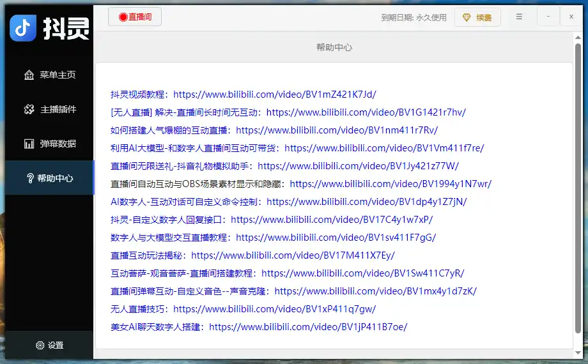Image resolution: width=588 pixels, height=364 pixels.
Task: Open the 直播间无限送礼 gift simulator link
Action: tap(358, 165)
